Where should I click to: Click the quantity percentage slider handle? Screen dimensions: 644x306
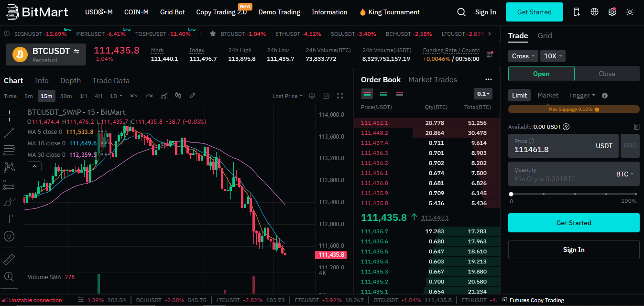click(511, 194)
